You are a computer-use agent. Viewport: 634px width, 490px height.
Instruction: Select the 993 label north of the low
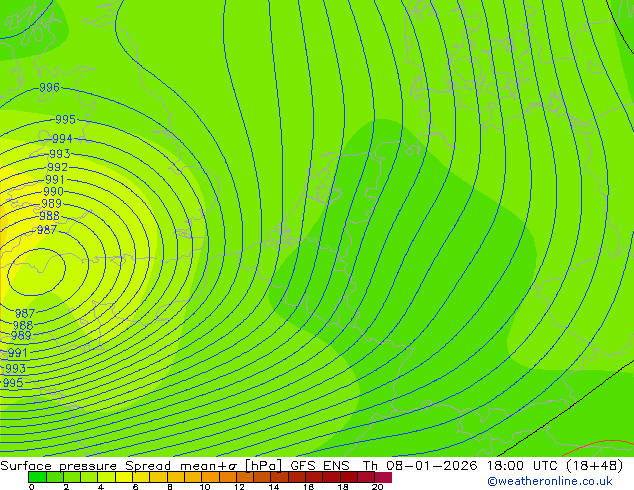tap(60, 154)
